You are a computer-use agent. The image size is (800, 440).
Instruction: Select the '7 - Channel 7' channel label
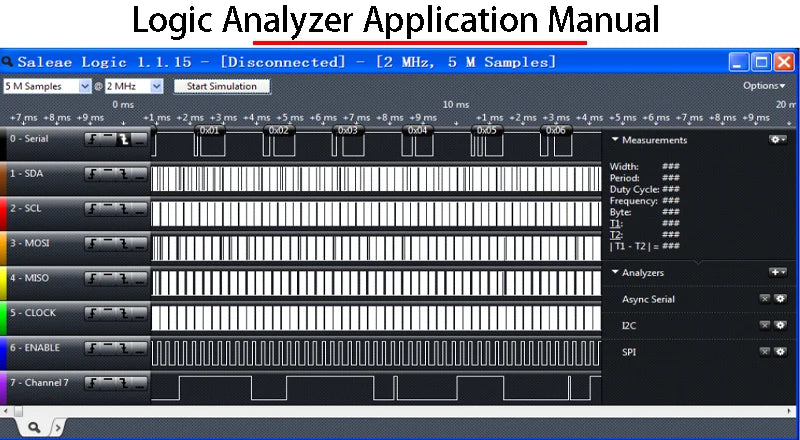pos(39,382)
